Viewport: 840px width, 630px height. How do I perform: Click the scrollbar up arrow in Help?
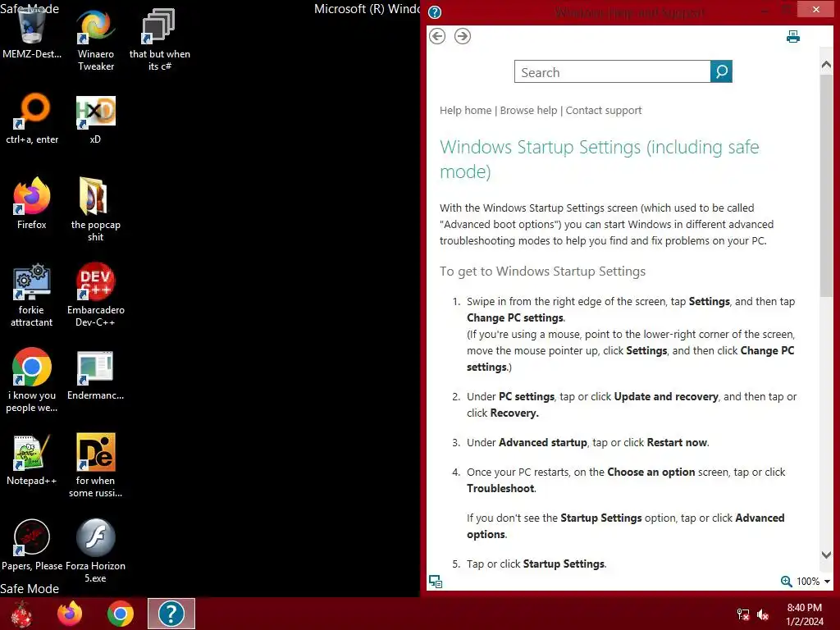click(x=827, y=65)
